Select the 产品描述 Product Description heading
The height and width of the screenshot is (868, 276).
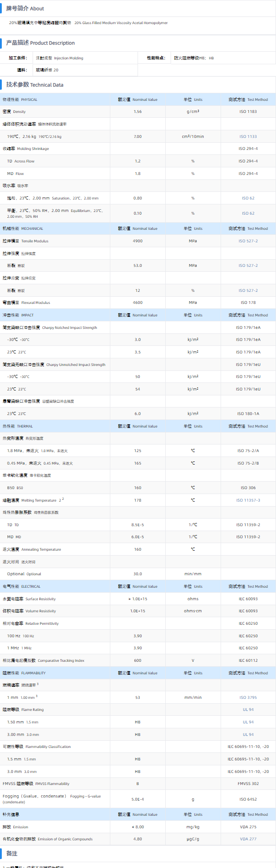[x=40, y=43]
